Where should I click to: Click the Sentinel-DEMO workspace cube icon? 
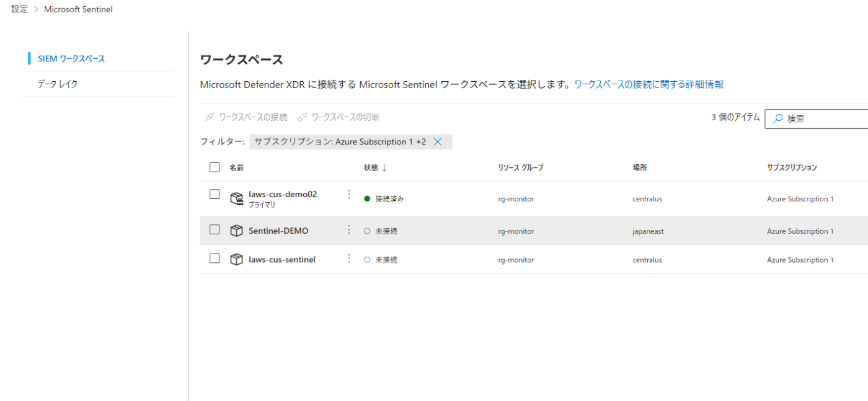coord(236,231)
